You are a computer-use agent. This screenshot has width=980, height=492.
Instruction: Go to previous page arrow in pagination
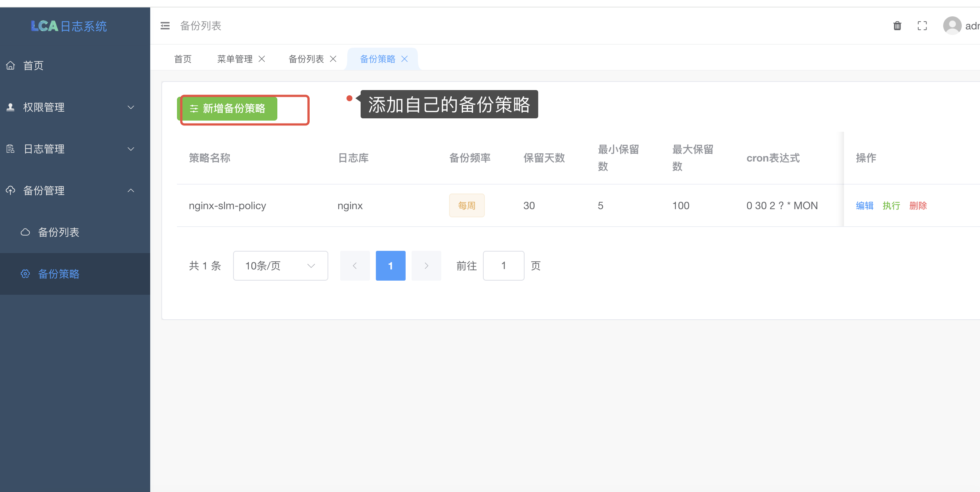pyautogui.click(x=355, y=266)
